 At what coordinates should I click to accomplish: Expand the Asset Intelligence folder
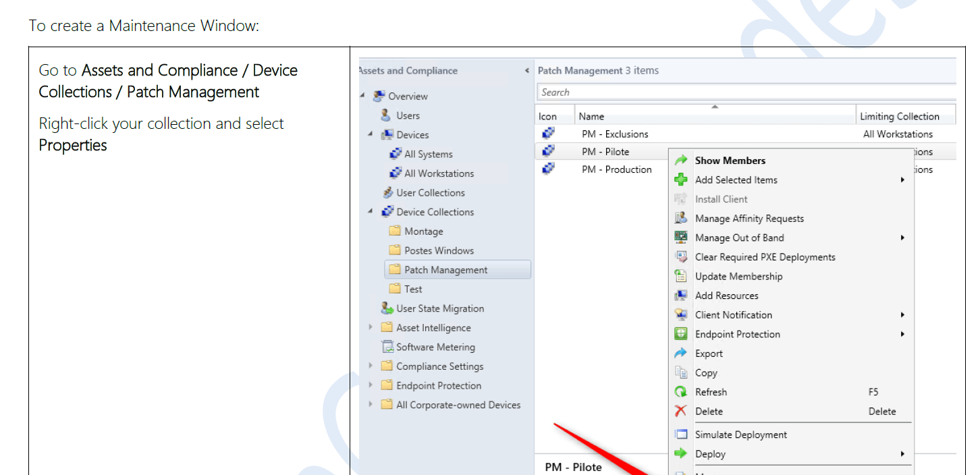point(370,327)
